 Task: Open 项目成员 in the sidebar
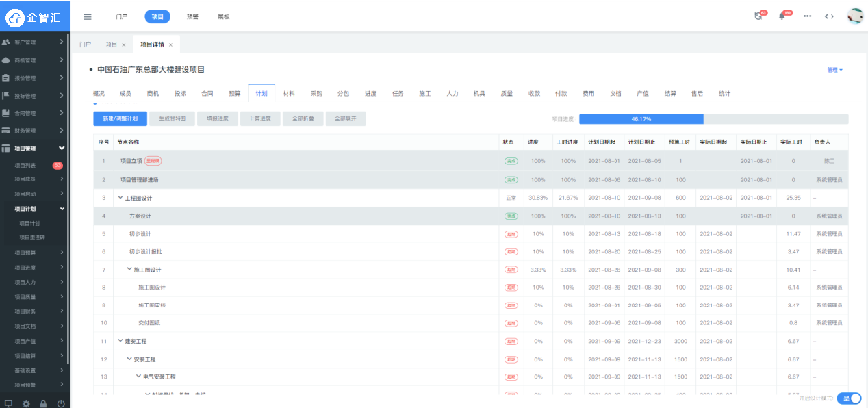pyautogui.click(x=25, y=179)
